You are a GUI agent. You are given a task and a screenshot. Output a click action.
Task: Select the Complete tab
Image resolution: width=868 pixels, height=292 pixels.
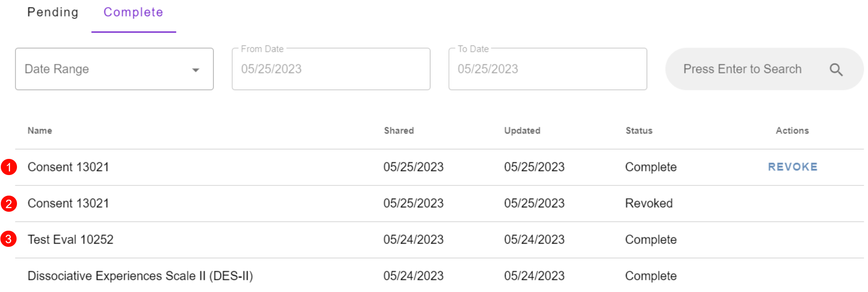pos(134,13)
